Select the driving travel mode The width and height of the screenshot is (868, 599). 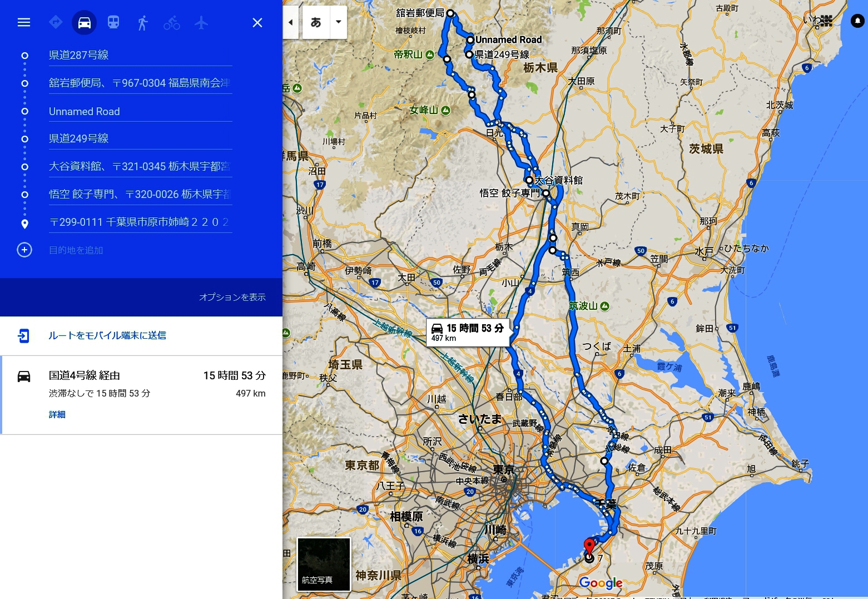click(85, 22)
